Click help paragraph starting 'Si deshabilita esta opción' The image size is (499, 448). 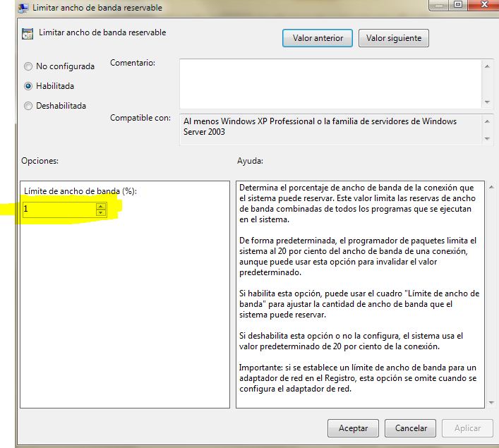351,341
